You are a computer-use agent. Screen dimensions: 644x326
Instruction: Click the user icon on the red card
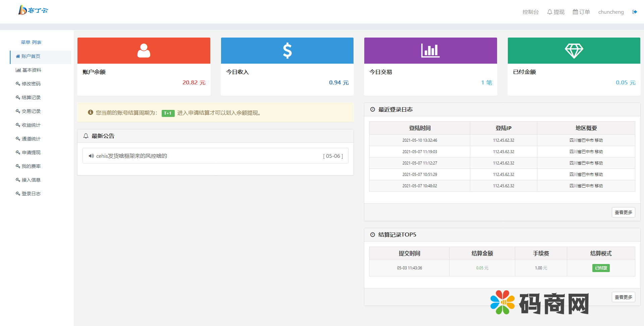click(x=144, y=51)
